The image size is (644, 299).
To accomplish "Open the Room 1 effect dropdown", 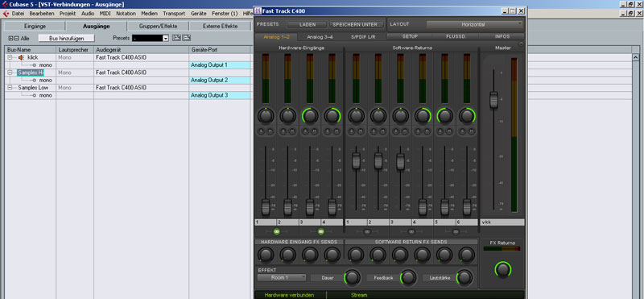I will click(282, 277).
